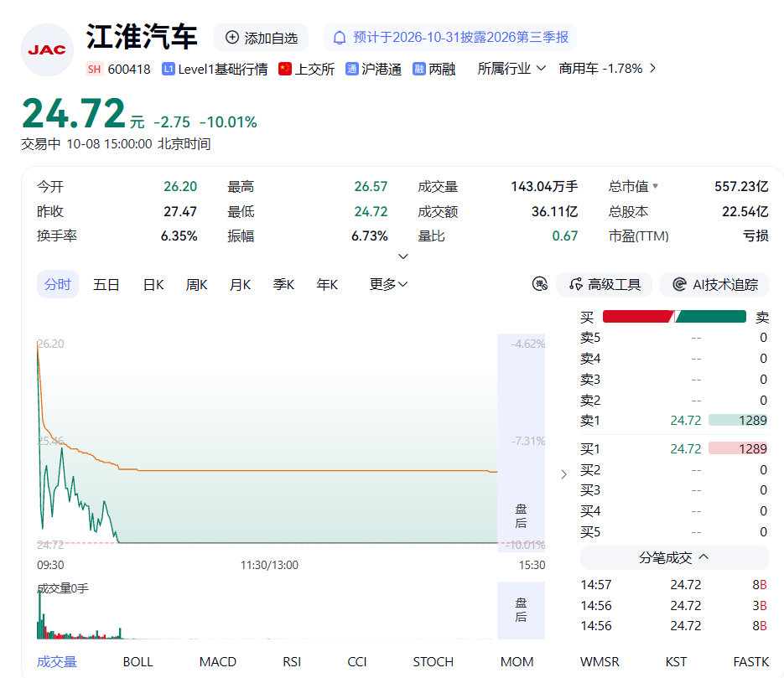The height and width of the screenshot is (678, 784).
Task: Open 所属行业 dropdown
Action: (x=511, y=69)
